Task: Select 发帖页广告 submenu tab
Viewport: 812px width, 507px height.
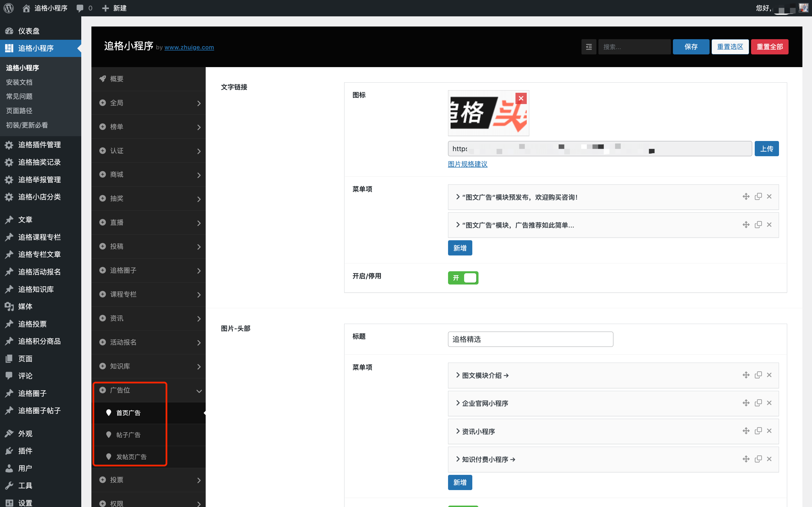Action: click(148, 457)
